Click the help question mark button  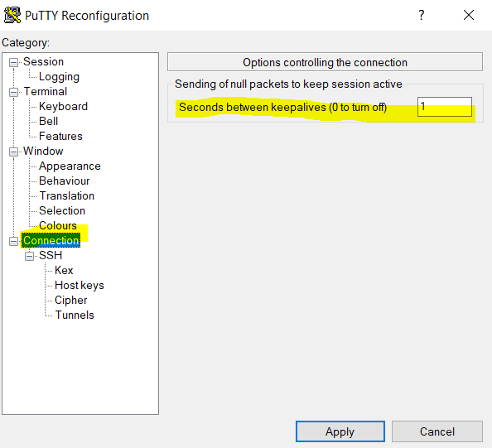[x=422, y=15]
